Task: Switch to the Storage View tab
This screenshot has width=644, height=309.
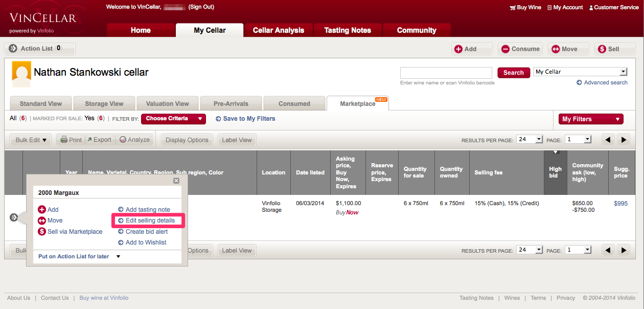Action: [104, 103]
